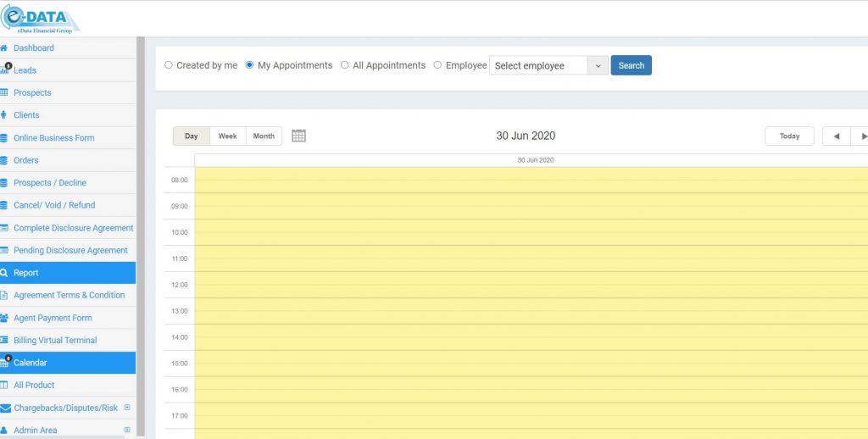868x439 pixels.
Task: Jump to Today in the calendar
Action: (789, 136)
